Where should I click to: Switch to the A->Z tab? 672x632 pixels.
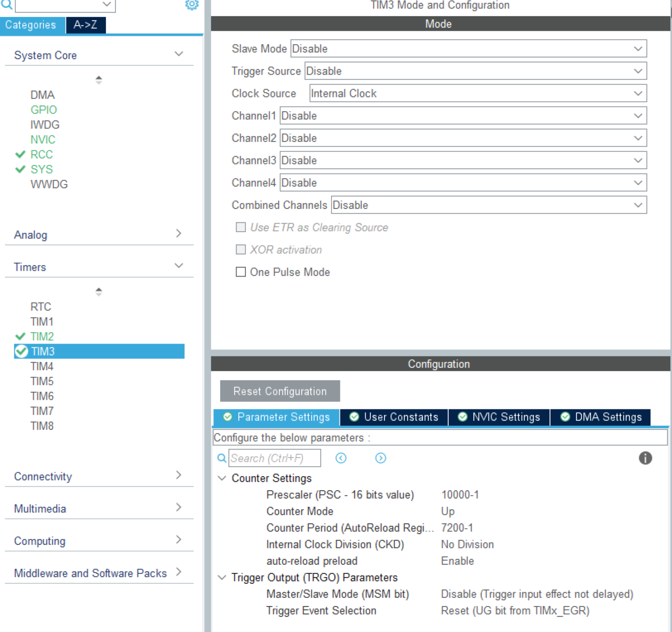pyautogui.click(x=86, y=25)
